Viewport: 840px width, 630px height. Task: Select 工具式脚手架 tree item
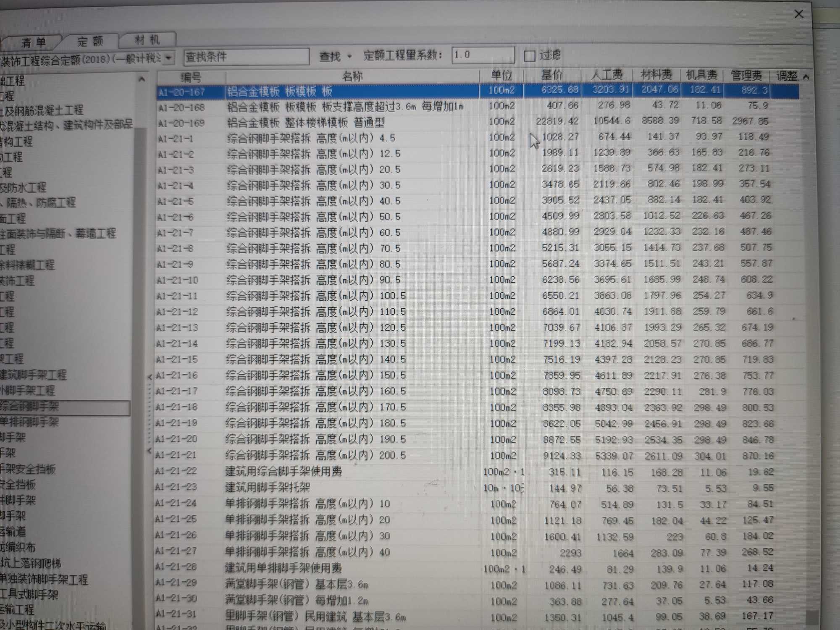click(x=29, y=594)
